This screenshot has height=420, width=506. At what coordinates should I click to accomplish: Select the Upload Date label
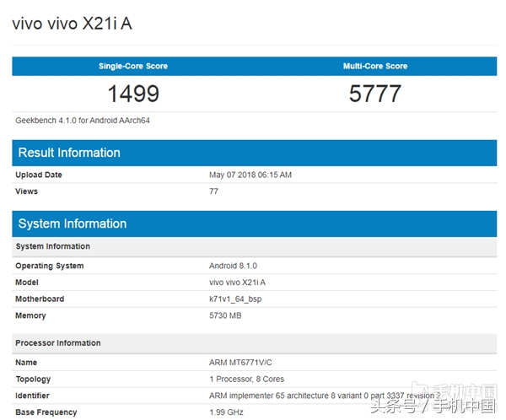coord(39,175)
